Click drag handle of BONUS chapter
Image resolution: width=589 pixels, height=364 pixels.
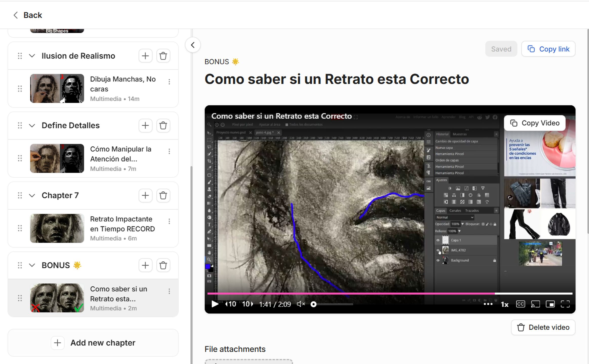(20, 265)
